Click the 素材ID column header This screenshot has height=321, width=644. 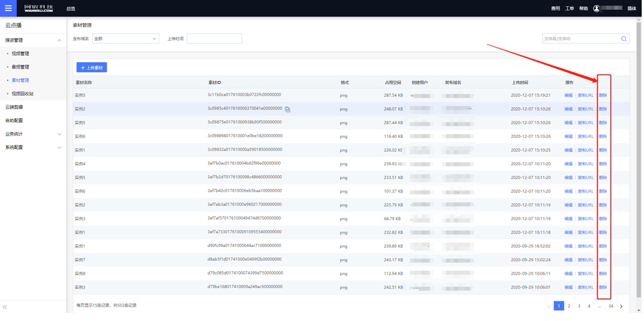pos(214,82)
